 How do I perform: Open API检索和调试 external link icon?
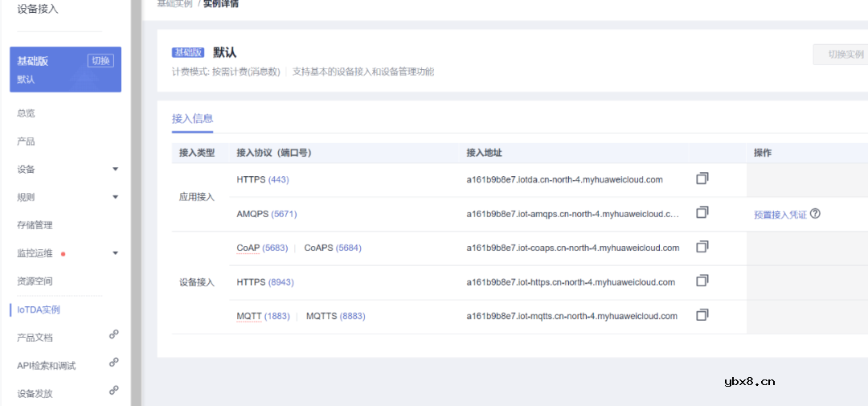tap(114, 363)
